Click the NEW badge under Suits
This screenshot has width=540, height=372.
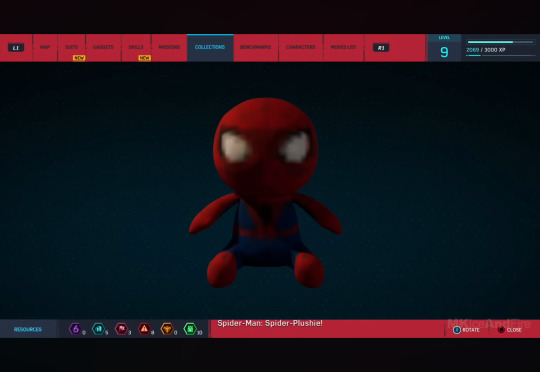point(79,58)
